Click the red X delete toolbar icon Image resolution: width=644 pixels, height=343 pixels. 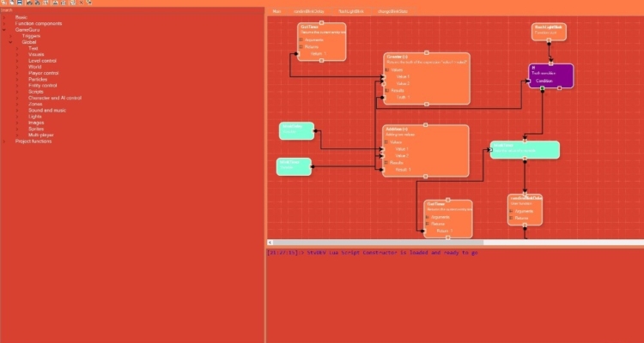81,3
